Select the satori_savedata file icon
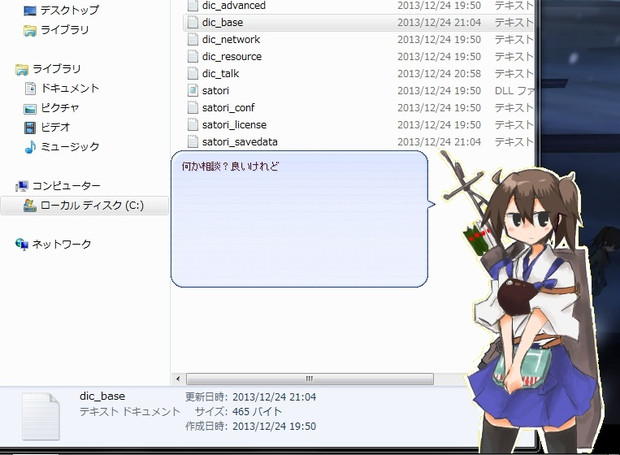This screenshot has height=455, width=620. coord(193,142)
